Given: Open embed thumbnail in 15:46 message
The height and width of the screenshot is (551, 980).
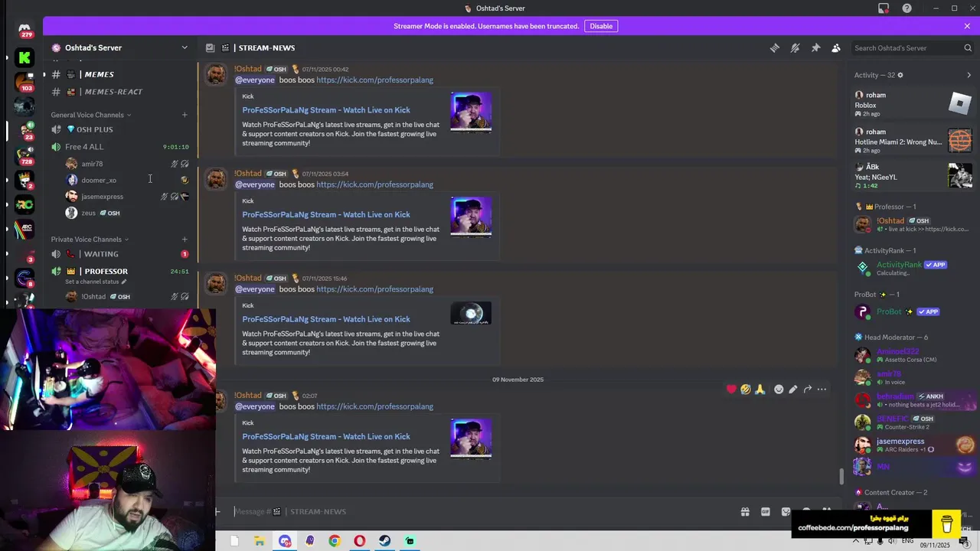Looking at the screenshot, I should (471, 314).
